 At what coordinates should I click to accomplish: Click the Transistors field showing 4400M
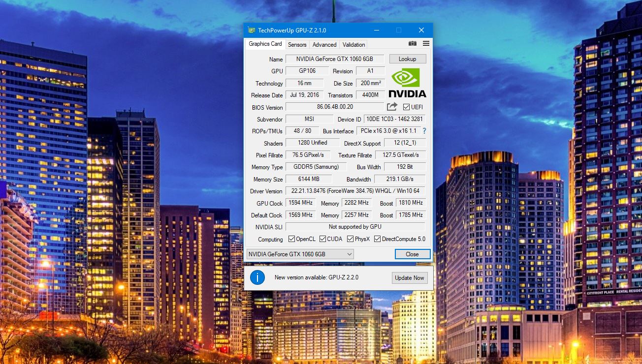pyautogui.click(x=370, y=95)
